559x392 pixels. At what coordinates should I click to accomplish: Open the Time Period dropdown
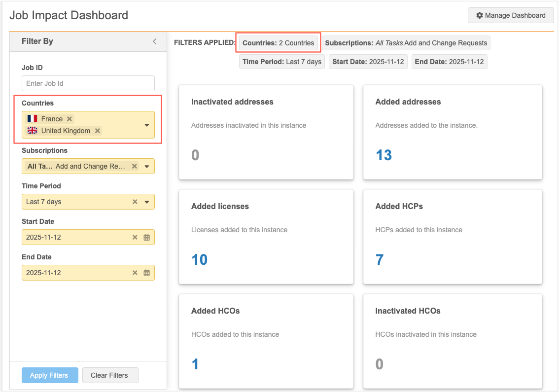click(146, 202)
